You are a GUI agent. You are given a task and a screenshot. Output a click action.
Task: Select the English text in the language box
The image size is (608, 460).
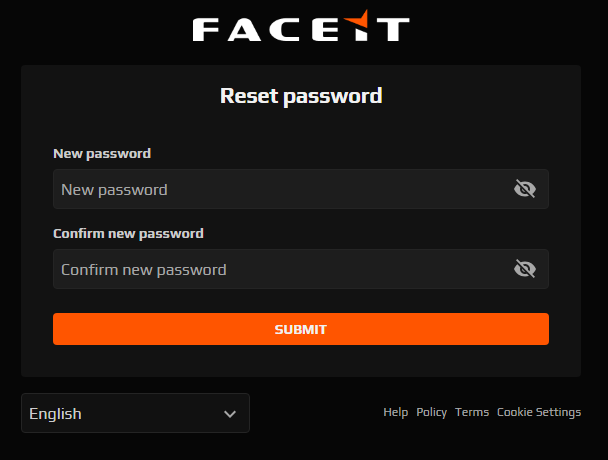[55, 414]
